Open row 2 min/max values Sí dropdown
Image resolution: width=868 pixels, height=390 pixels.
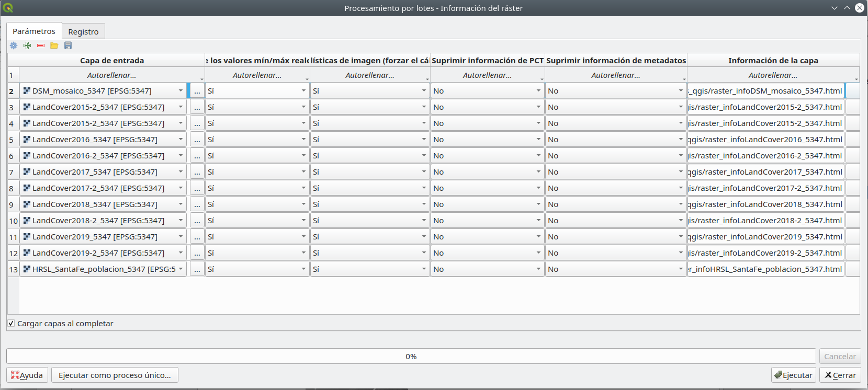point(257,91)
